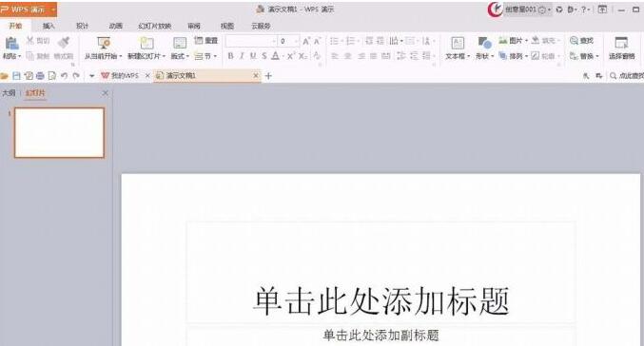
Task: Click the Redo arrow icon
Action: point(76,75)
